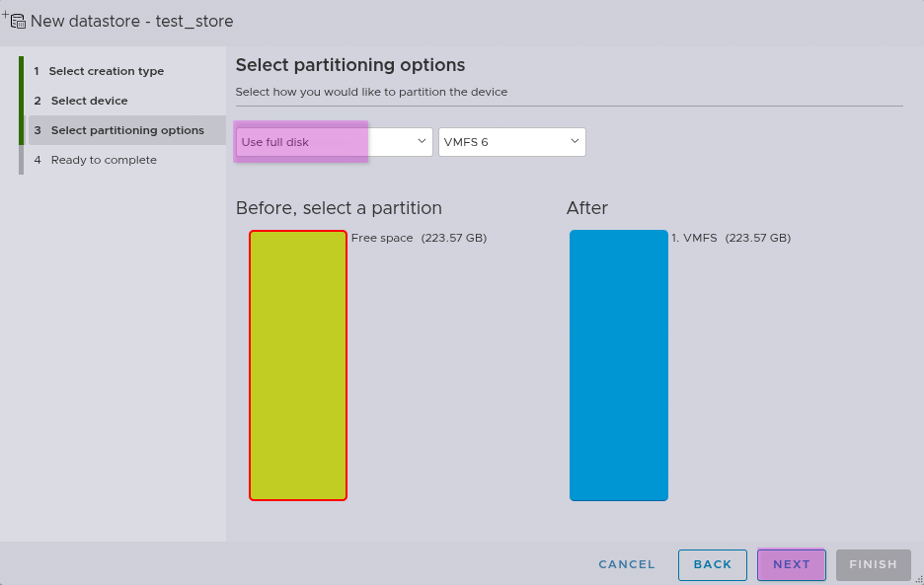Select the yellow Free space partition block
This screenshot has width=924, height=585.
pos(297,365)
